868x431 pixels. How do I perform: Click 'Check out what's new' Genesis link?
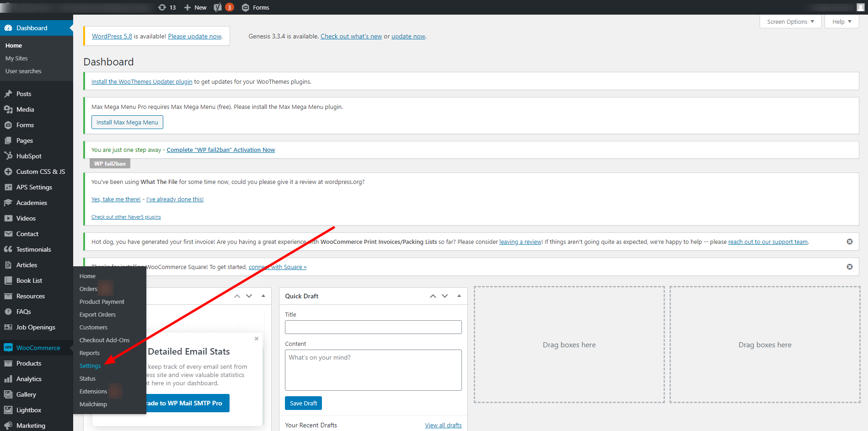[351, 36]
